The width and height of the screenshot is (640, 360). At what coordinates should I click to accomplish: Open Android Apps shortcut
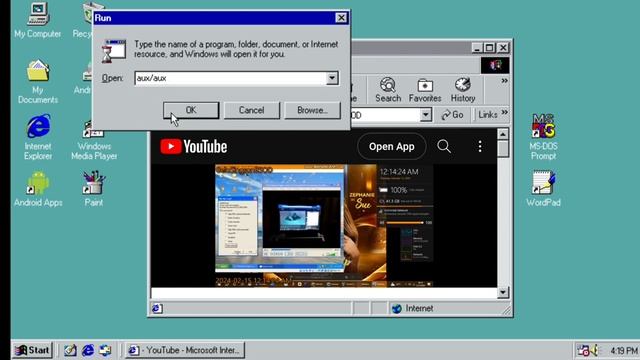coord(38,189)
